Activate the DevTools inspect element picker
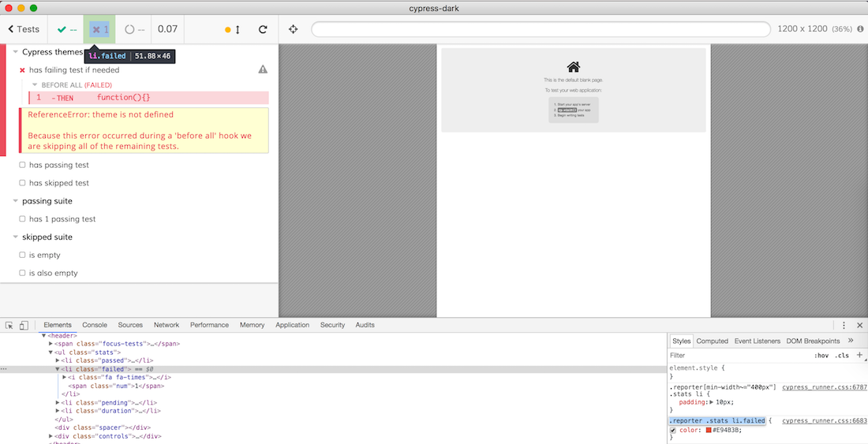The height and width of the screenshot is (444, 868). point(9,325)
